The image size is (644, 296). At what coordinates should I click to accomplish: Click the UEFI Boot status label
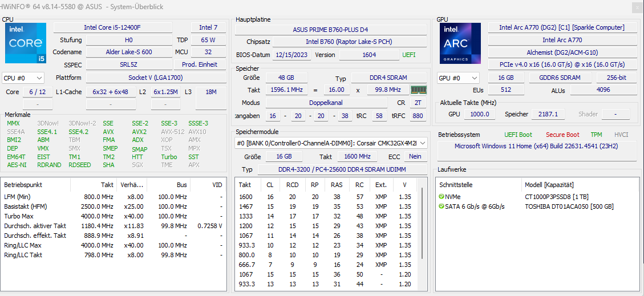click(x=518, y=135)
